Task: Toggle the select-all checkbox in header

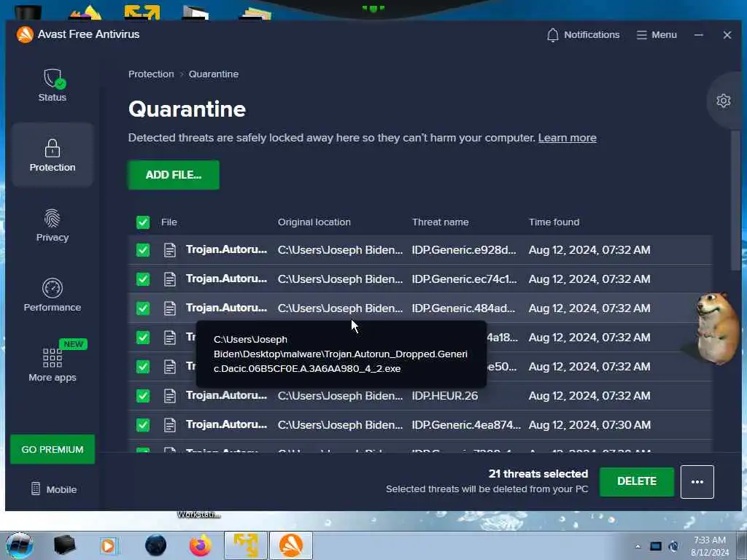Action: click(x=143, y=222)
